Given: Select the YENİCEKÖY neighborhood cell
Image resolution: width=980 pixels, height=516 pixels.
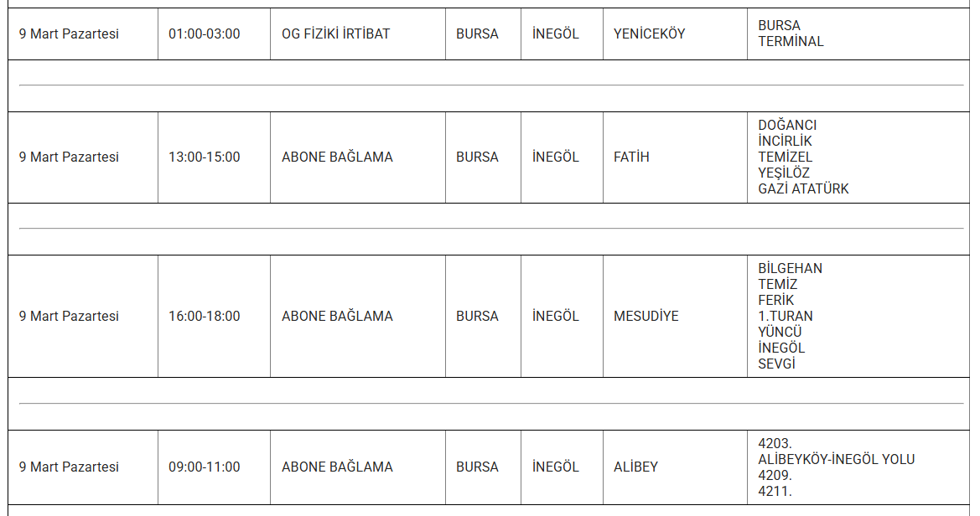Looking at the screenshot, I should pos(649,34).
